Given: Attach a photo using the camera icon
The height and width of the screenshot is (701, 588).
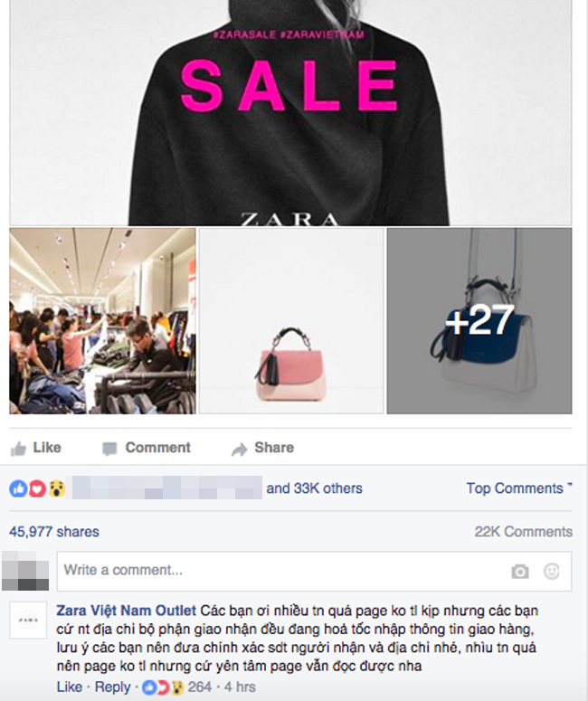Looking at the screenshot, I should coord(519,571).
